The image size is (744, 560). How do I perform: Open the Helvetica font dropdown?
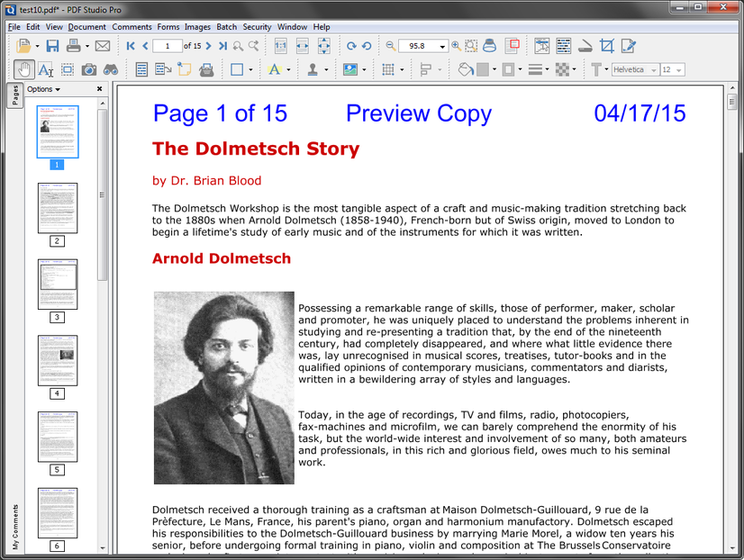654,70
